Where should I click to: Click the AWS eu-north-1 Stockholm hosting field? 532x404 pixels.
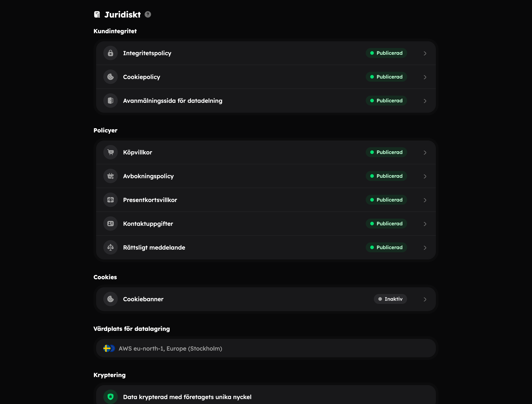(266, 348)
